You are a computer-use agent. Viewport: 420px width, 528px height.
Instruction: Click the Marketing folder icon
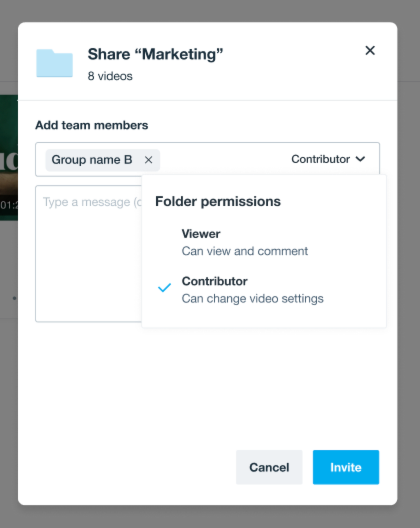55,63
